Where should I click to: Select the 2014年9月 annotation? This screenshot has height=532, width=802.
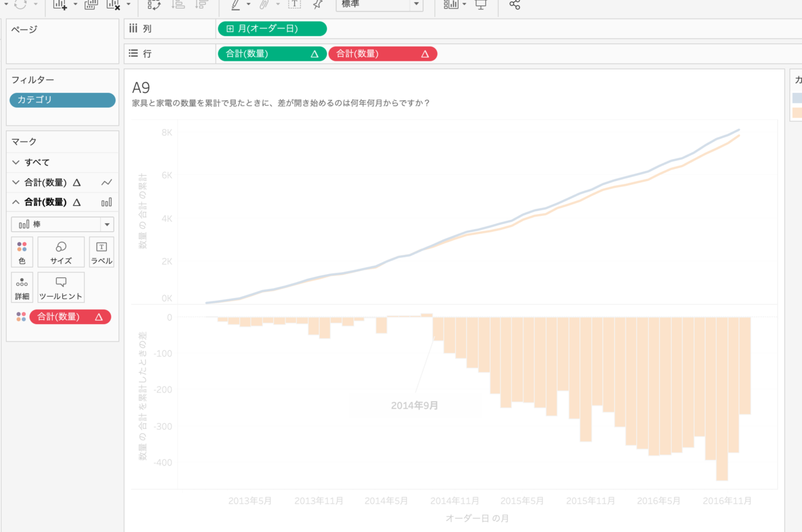414,405
